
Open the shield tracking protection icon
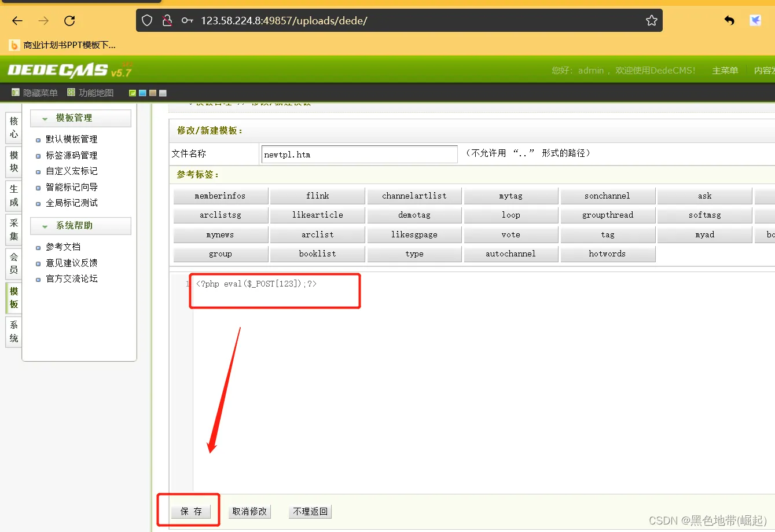coord(147,21)
